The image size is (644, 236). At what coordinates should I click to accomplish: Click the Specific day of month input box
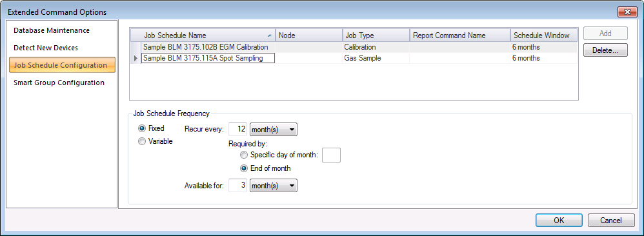click(331, 155)
